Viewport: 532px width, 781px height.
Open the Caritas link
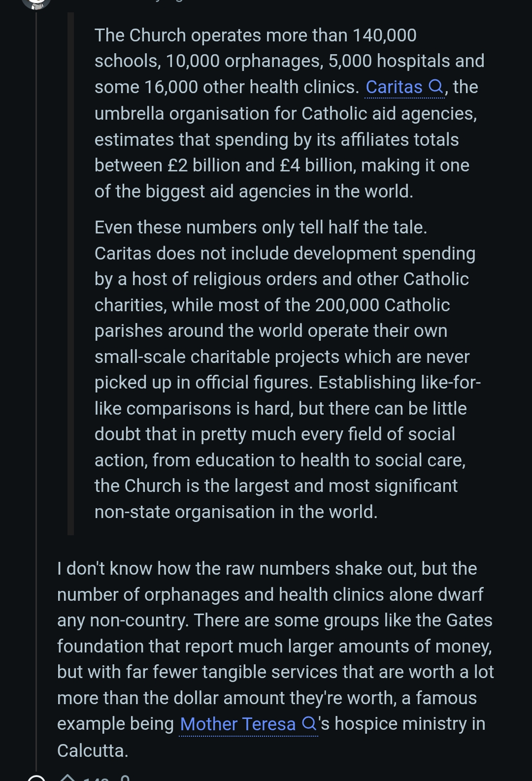394,87
